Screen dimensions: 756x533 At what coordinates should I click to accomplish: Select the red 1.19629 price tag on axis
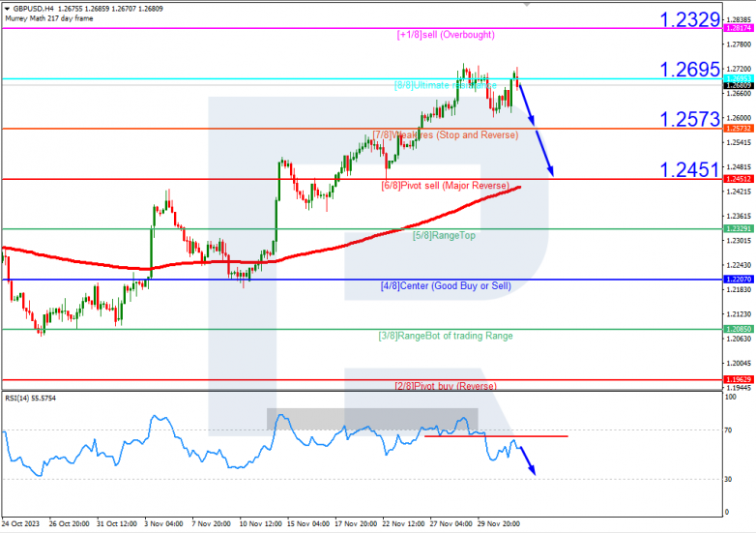click(739, 379)
